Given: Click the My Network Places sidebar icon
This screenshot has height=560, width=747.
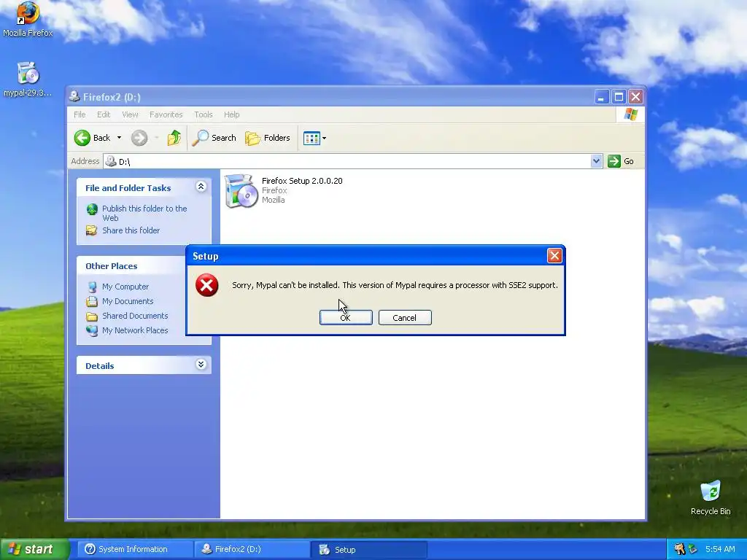Looking at the screenshot, I should [x=92, y=330].
